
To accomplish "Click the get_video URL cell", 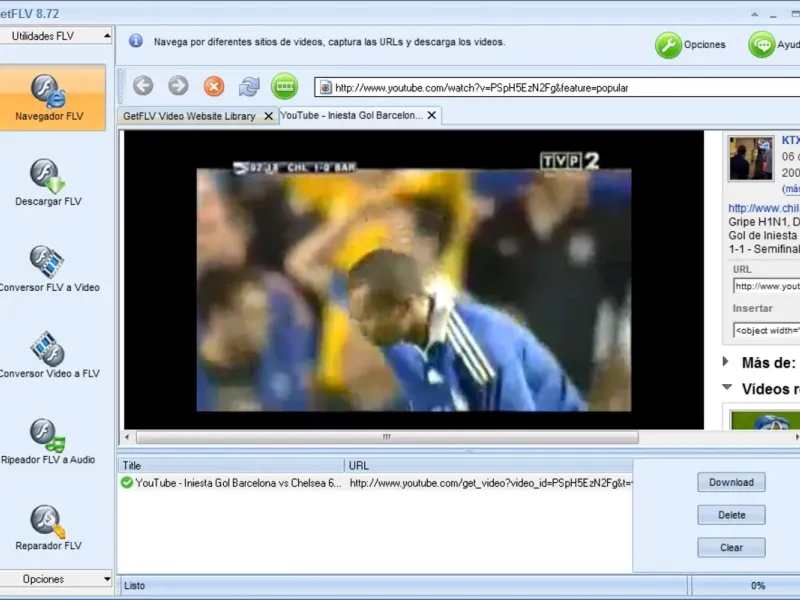I will (x=490, y=483).
